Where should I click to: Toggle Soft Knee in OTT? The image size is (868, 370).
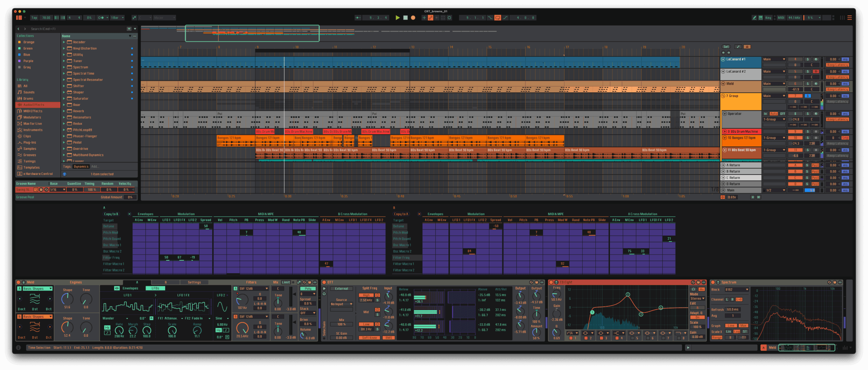(x=369, y=338)
